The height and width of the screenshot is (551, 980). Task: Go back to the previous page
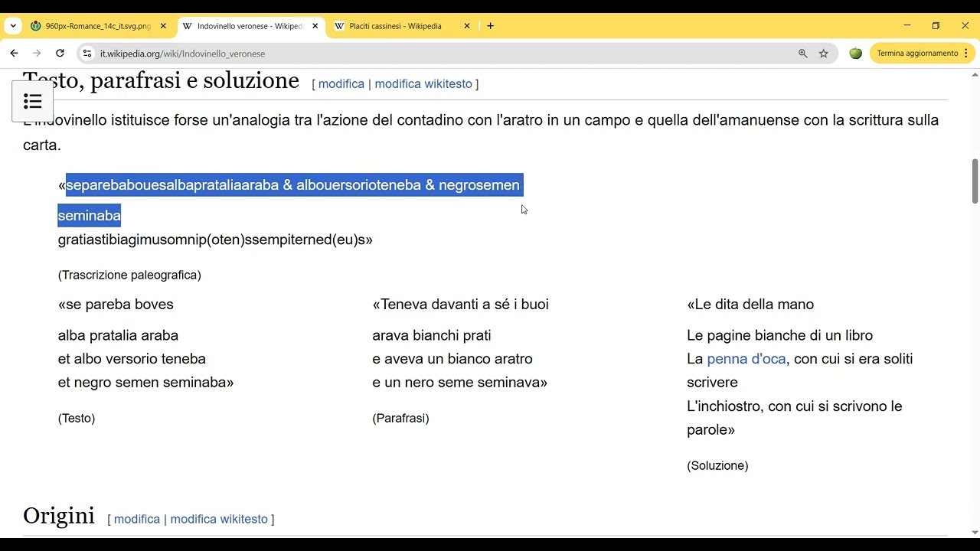click(x=14, y=54)
